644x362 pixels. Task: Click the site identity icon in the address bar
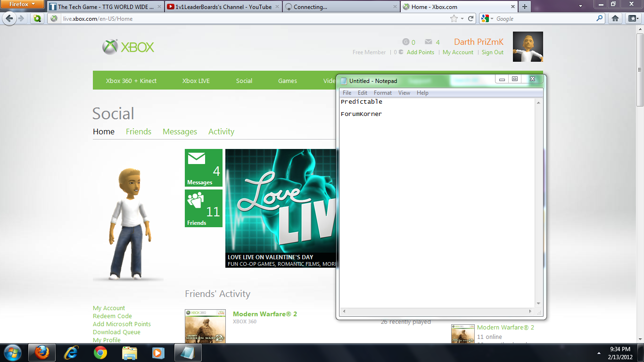pyautogui.click(x=54, y=19)
